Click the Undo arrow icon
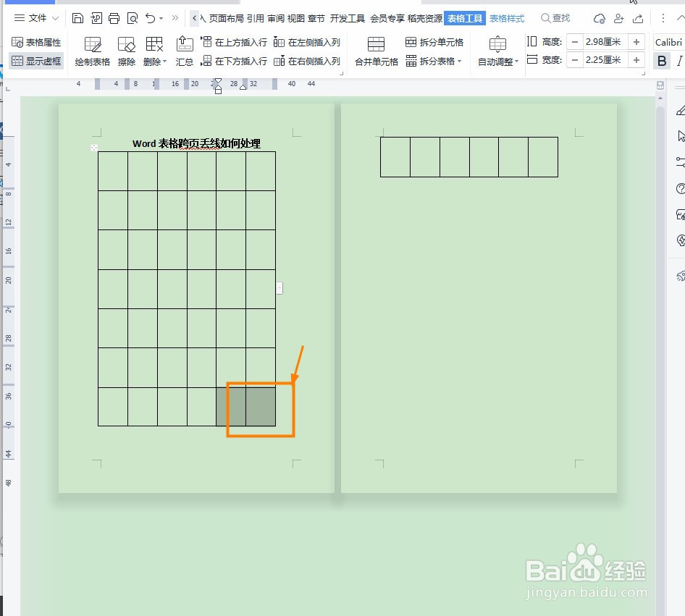Viewport: 685px width, 616px height. [151, 18]
